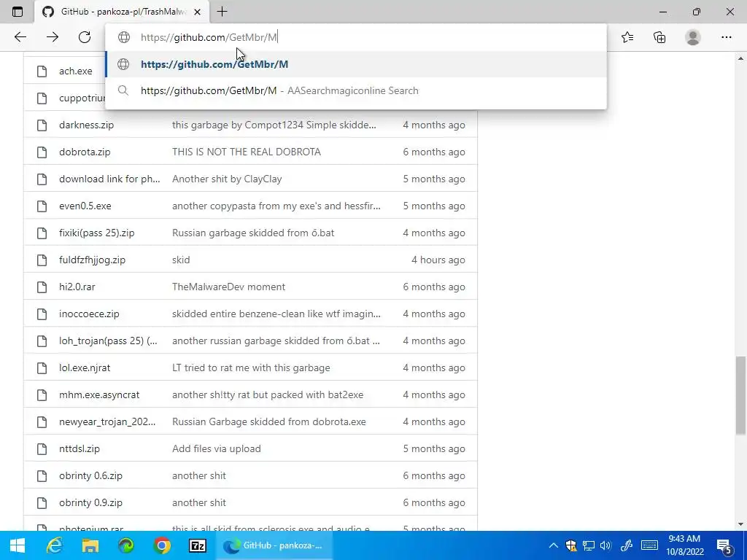Open the 'download link for ph...' file
The width and height of the screenshot is (747, 560).
pyautogui.click(x=109, y=179)
